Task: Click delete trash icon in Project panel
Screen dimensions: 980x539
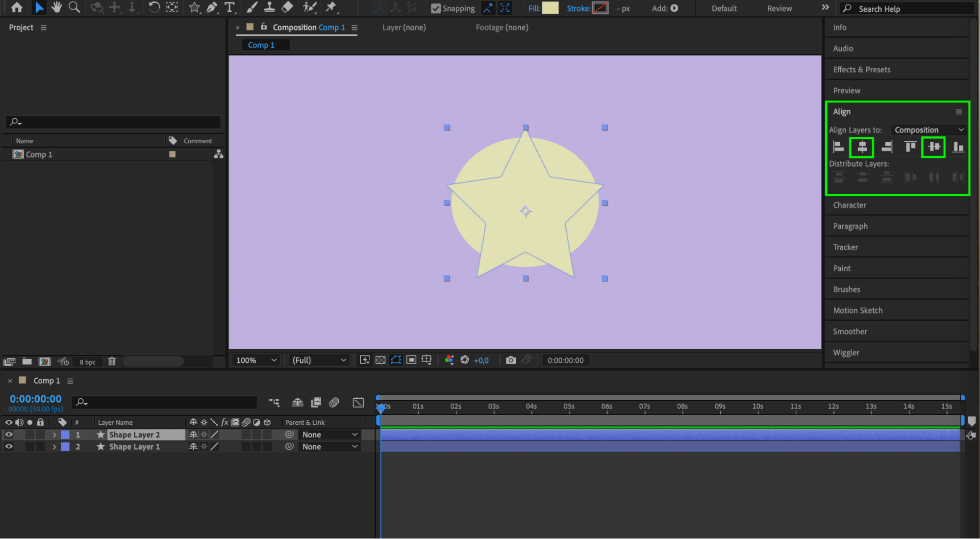Action: [x=112, y=361]
